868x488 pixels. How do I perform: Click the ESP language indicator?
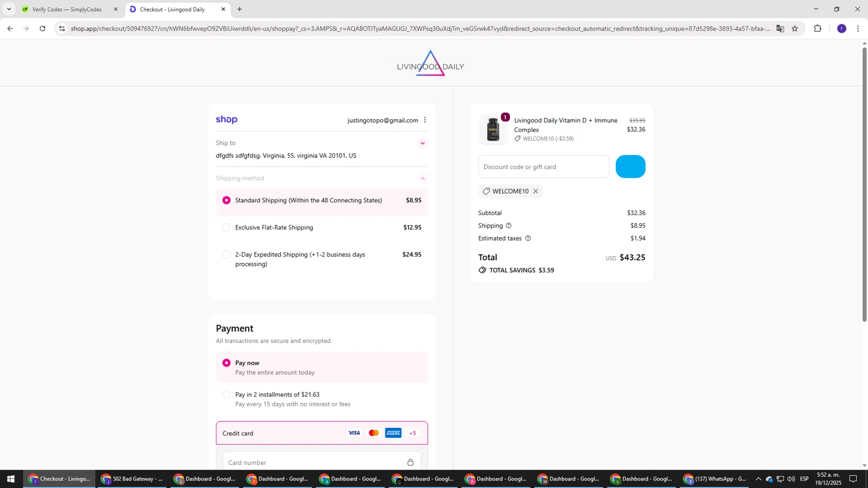pos(804,479)
